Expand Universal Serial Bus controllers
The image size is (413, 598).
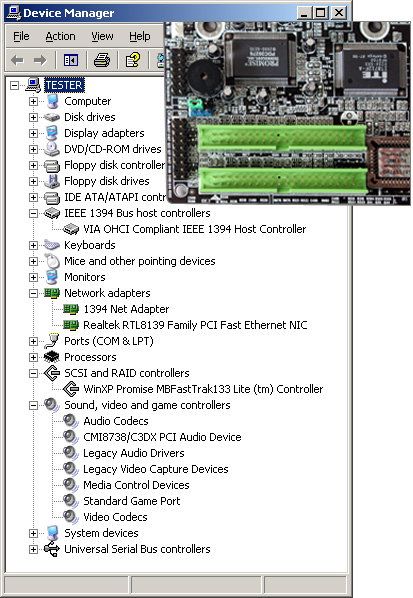click(34, 550)
